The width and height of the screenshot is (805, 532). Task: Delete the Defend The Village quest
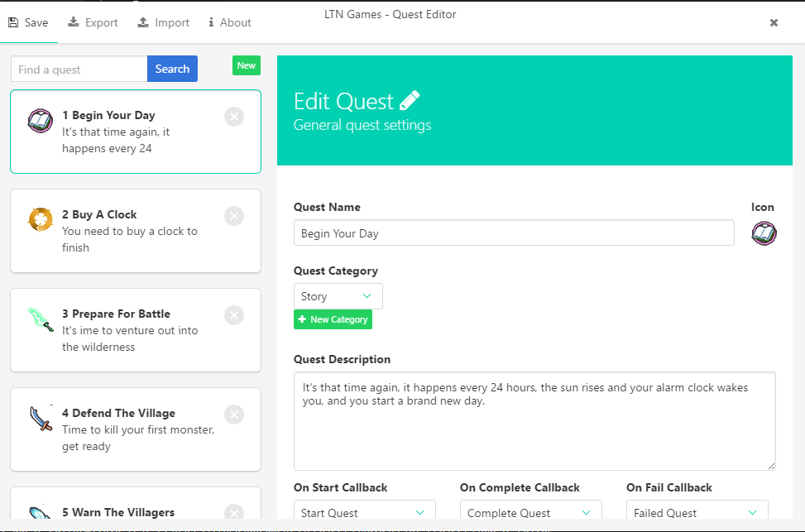click(234, 415)
